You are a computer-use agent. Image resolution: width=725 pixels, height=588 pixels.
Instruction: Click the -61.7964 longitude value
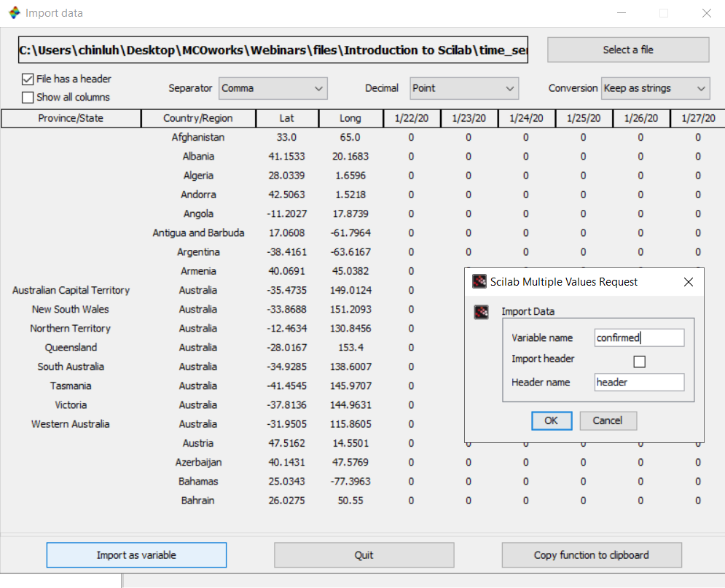(350, 233)
